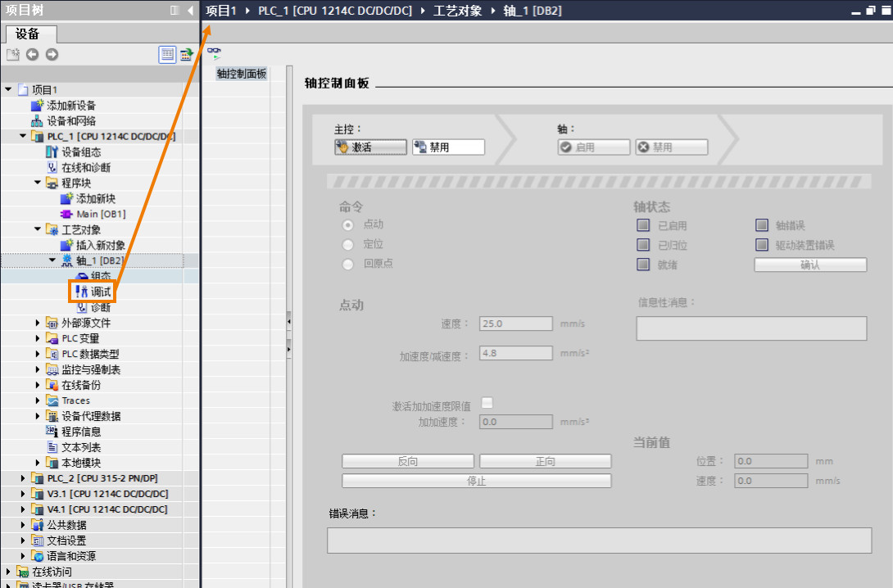Expand the PLC 变量 folder
This screenshot has width=893, height=588.
(38, 338)
